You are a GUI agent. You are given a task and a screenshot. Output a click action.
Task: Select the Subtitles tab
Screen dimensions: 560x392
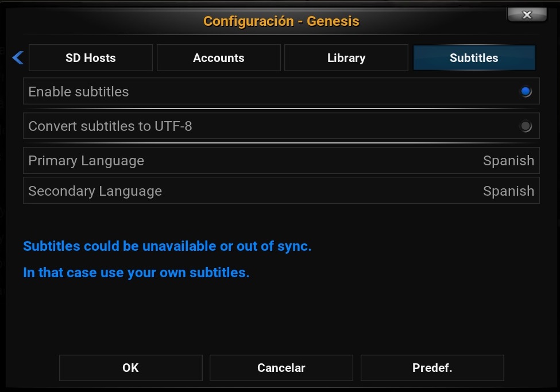[474, 58]
